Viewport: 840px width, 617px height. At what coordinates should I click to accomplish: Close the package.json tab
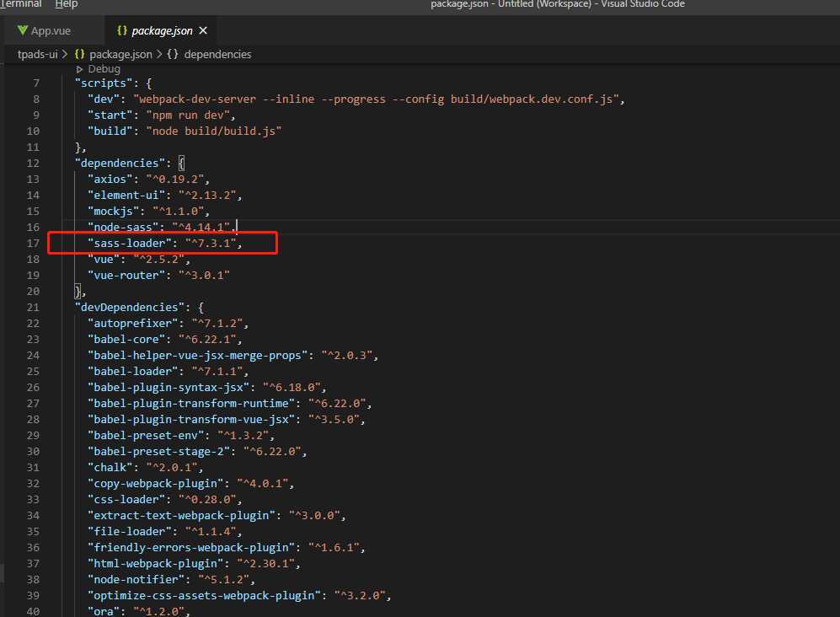tap(203, 30)
